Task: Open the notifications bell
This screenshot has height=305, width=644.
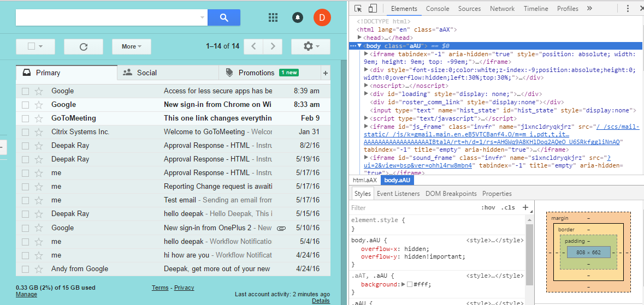Action: coord(298,17)
